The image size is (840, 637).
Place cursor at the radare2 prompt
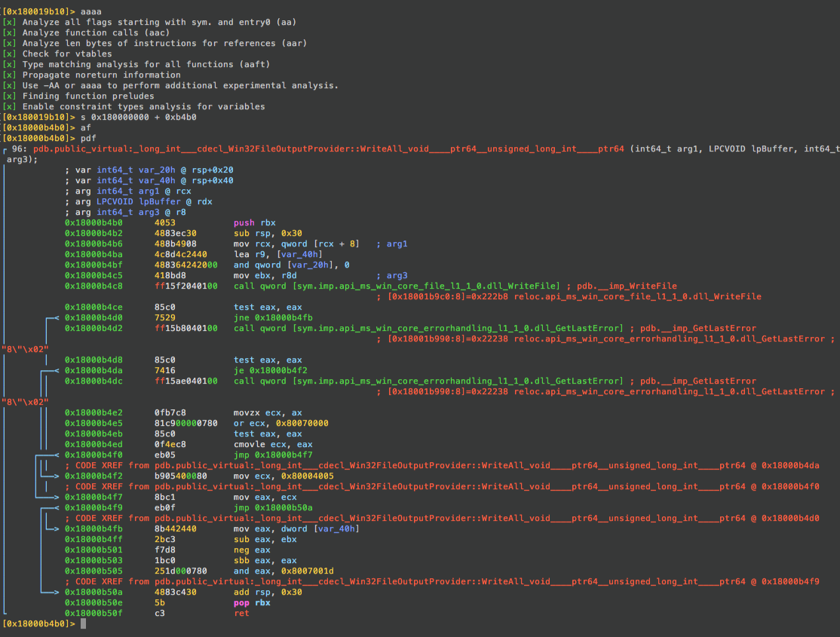(83, 623)
